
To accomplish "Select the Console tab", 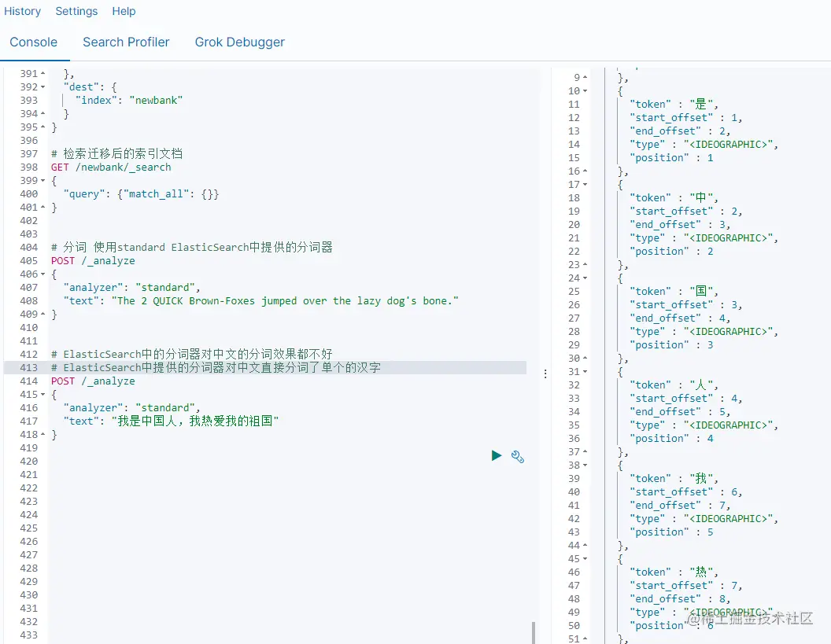I will pyautogui.click(x=33, y=42).
